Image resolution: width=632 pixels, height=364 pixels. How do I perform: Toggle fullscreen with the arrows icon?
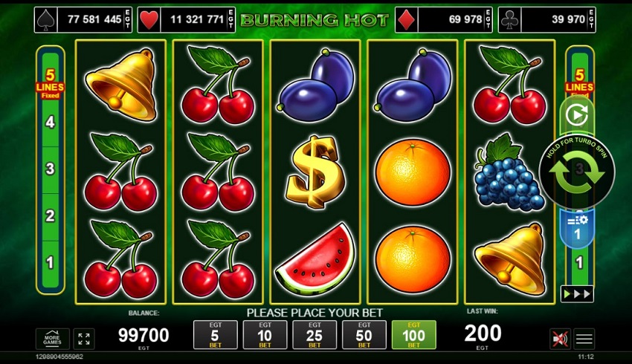click(84, 339)
